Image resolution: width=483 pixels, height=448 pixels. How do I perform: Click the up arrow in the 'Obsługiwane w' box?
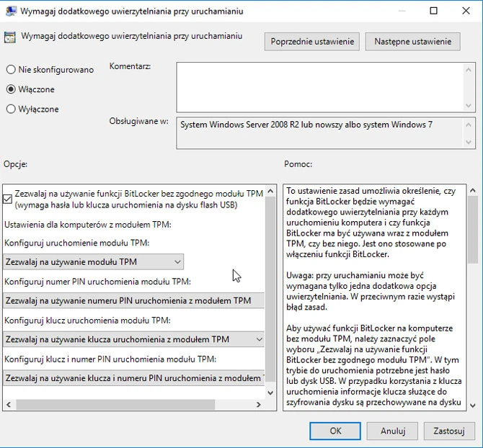pos(469,125)
